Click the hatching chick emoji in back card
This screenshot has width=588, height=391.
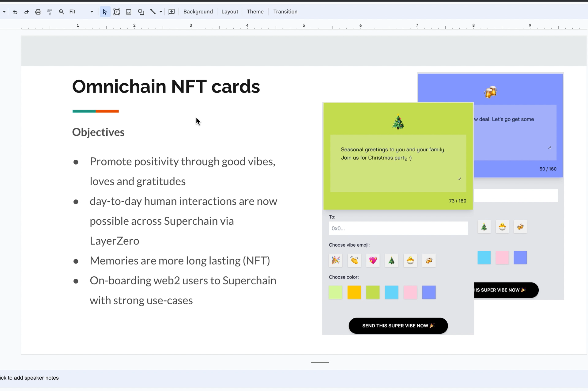502,227
